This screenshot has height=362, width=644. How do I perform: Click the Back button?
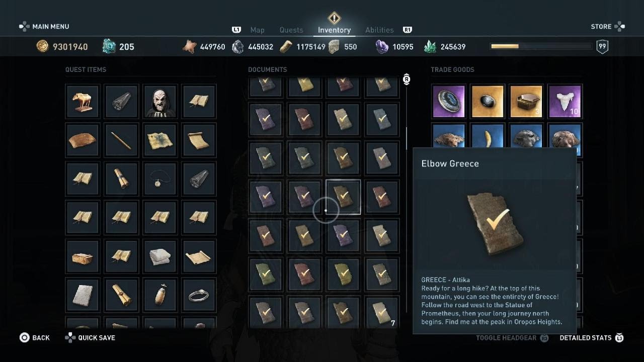point(35,338)
